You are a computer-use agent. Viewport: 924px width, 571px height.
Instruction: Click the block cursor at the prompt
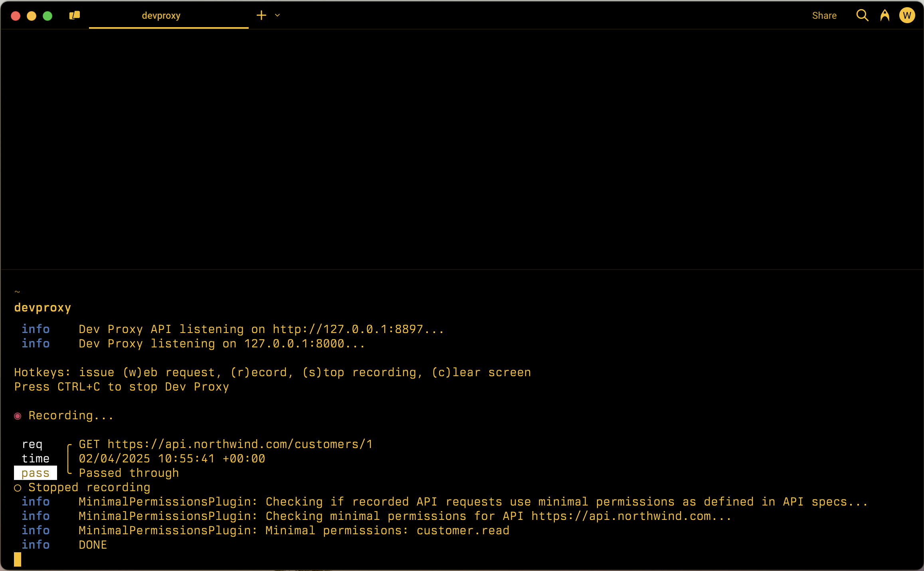click(x=18, y=559)
